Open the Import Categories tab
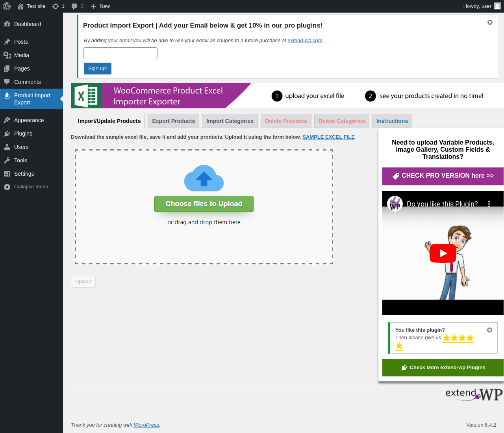This screenshot has height=433, width=504. (230, 121)
